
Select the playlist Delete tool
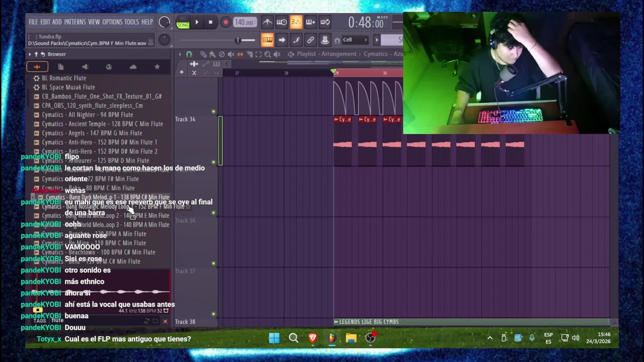pyautogui.click(x=221, y=54)
